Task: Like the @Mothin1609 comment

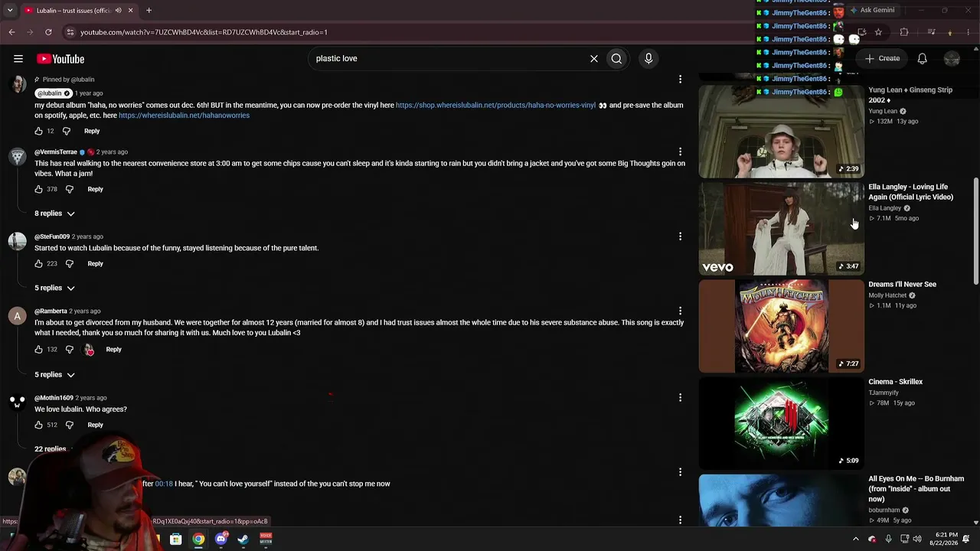Action: [x=39, y=425]
